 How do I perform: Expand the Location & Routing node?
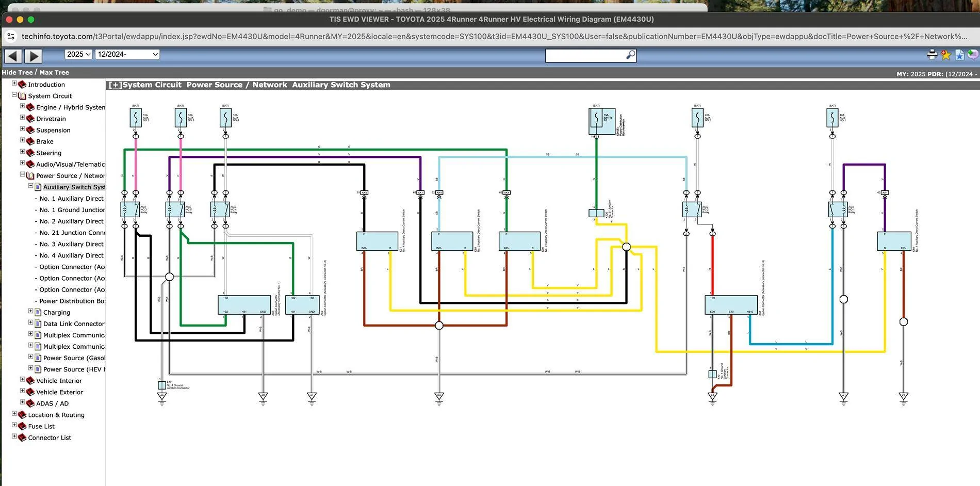14,414
